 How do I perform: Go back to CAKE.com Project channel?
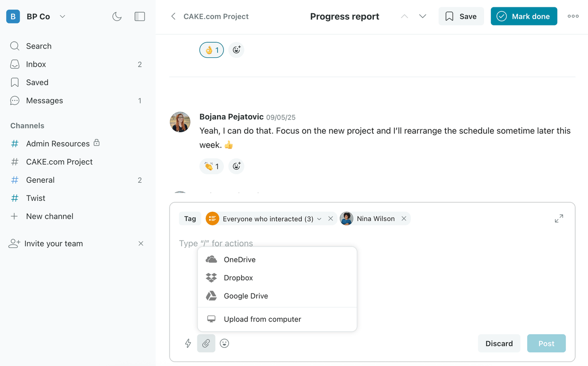pyautogui.click(x=173, y=17)
